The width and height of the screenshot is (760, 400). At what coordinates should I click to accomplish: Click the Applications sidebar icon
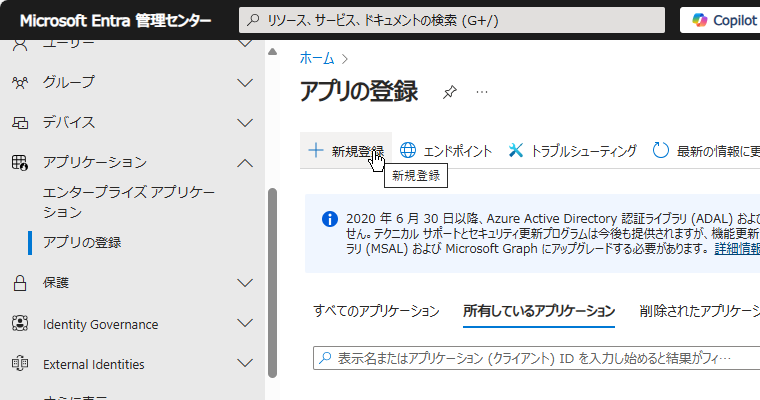20,162
